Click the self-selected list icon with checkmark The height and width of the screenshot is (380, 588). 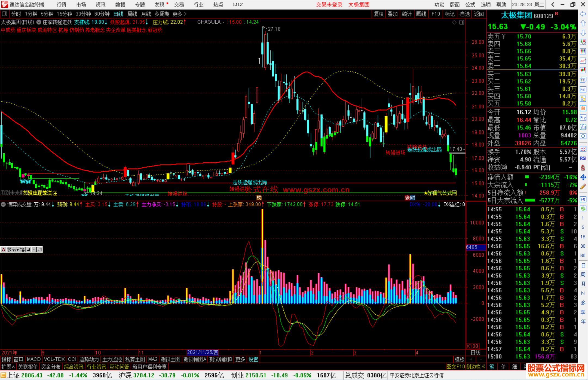coord(583,42)
